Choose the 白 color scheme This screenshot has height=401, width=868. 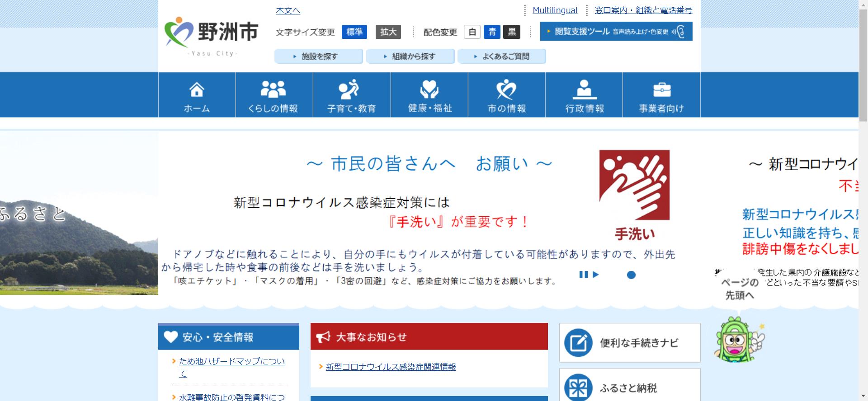[x=472, y=32]
